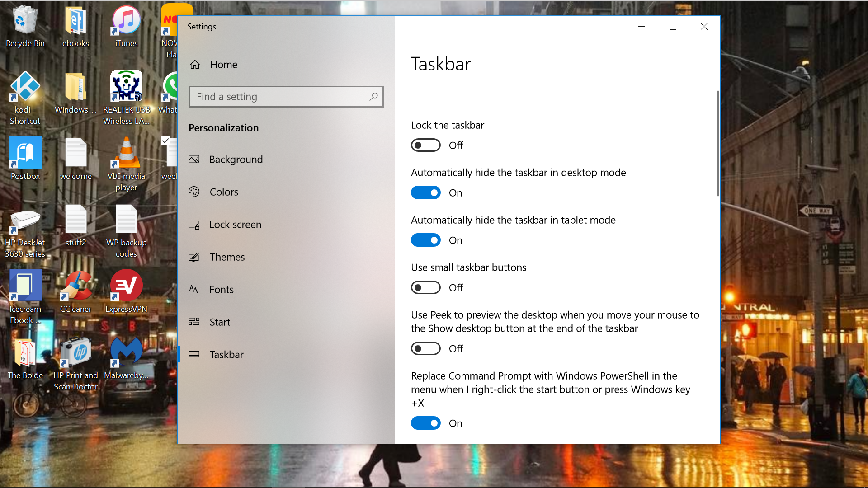Switch to the Themes settings page
The image size is (868, 488).
click(x=227, y=257)
